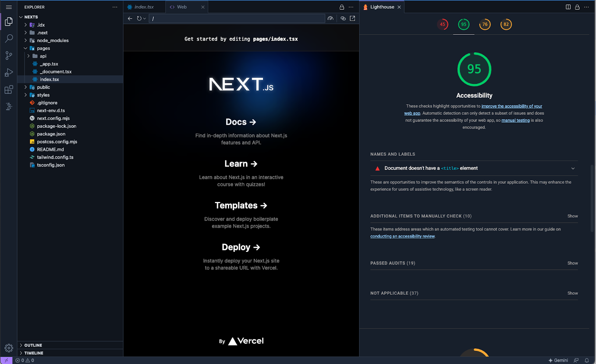Open Gemini from the status bar

[558, 360]
